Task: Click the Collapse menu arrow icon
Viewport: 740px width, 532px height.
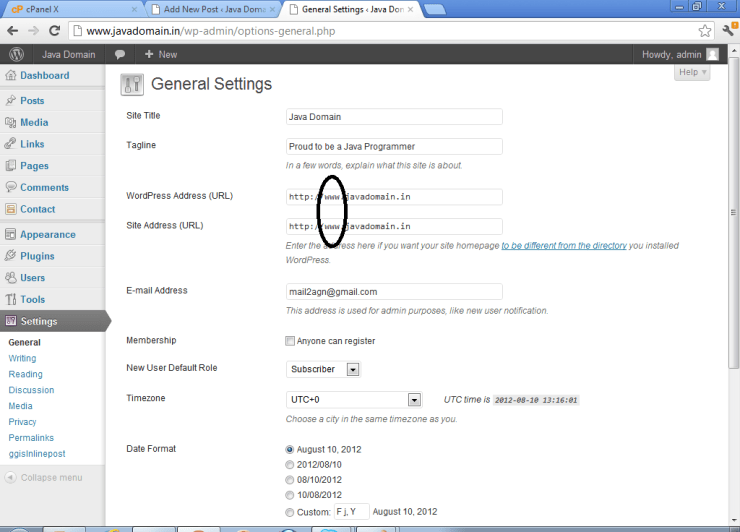Action: pyautogui.click(x=10, y=477)
